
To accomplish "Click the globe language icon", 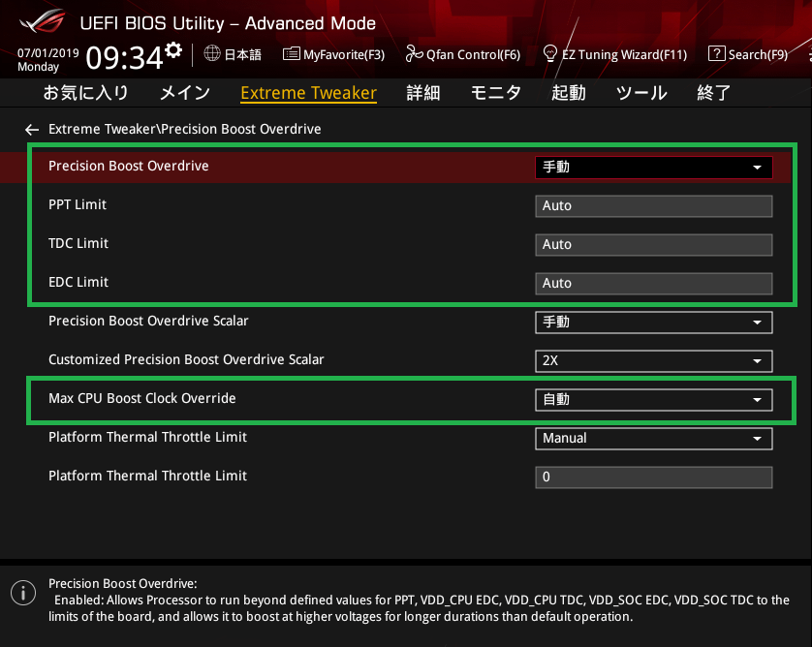I will (213, 54).
